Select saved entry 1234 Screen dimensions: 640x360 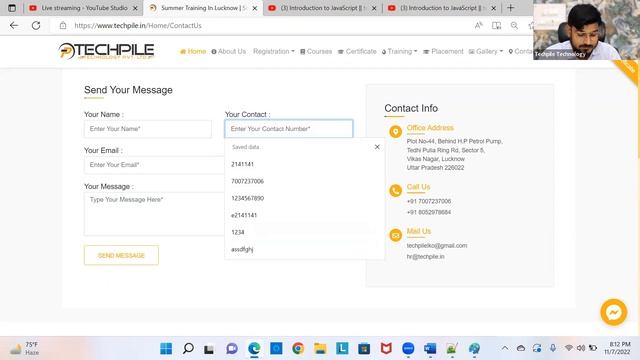coord(304,232)
